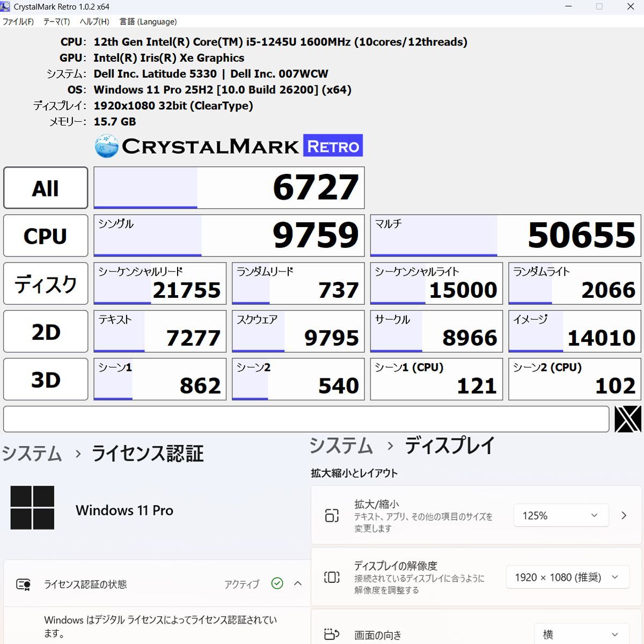Click the 15.7 GB memory value
This screenshot has height=644, width=644.
pyautogui.click(x=115, y=121)
